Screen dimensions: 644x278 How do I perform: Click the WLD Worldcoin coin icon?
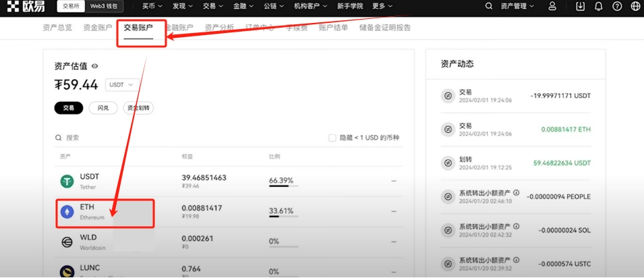(67, 242)
